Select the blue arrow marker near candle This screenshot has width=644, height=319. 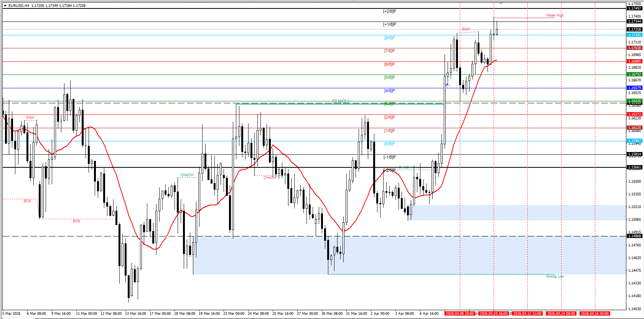447,84
